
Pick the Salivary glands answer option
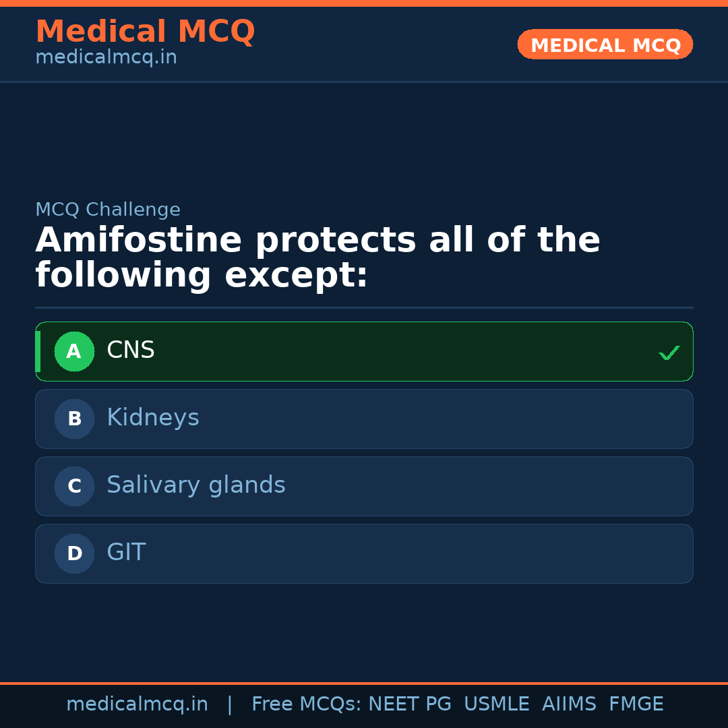tap(196, 485)
